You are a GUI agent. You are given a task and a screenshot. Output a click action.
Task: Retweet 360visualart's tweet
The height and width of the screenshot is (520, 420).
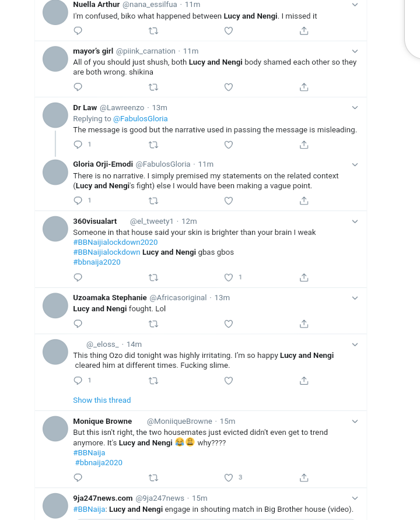click(x=153, y=277)
